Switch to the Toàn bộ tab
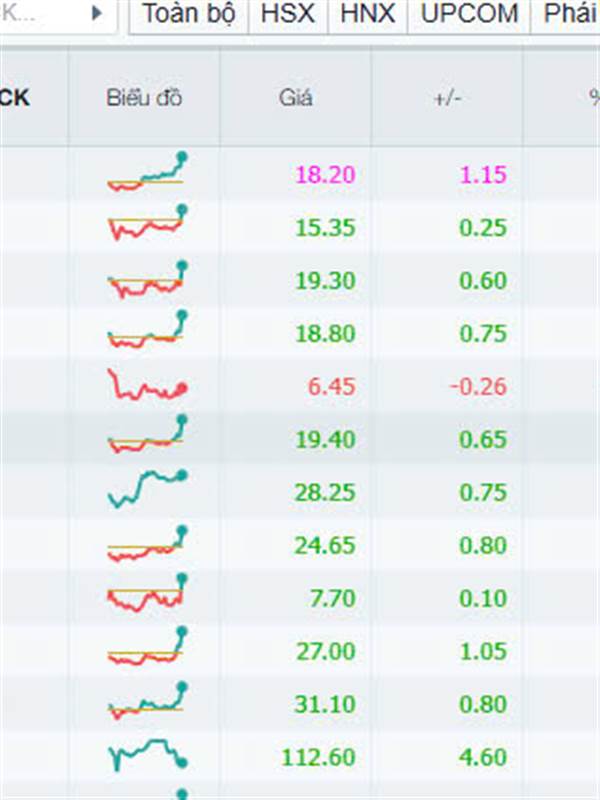600x800 pixels. click(x=189, y=13)
